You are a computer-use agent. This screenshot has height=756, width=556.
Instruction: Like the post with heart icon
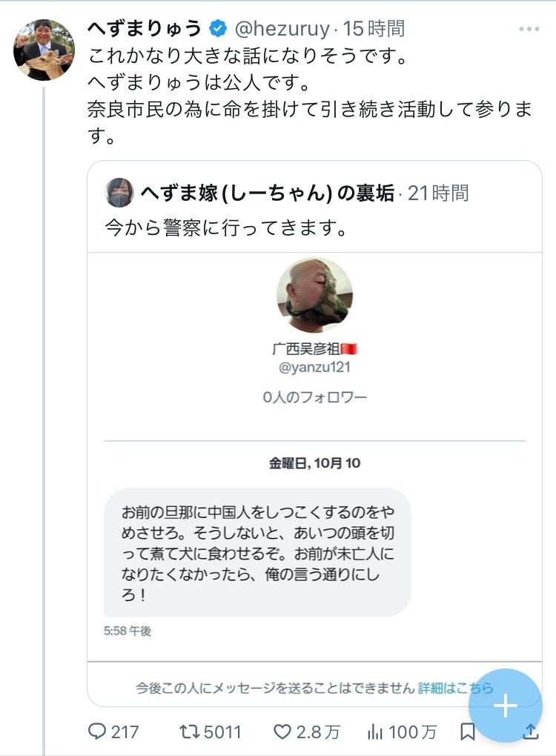tap(282, 732)
